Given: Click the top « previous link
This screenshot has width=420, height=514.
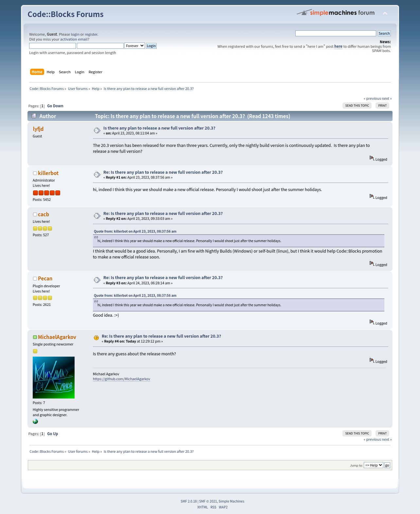Looking at the screenshot, I should tap(372, 98).
